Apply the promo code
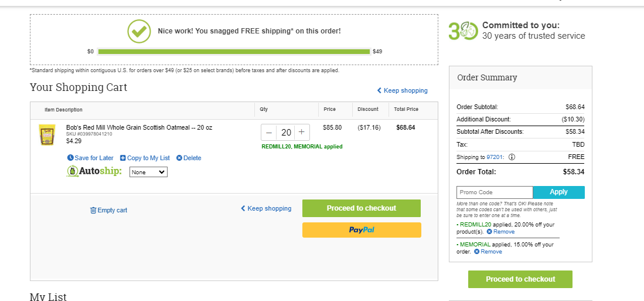This screenshot has width=644, height=301. click(558, 192)
